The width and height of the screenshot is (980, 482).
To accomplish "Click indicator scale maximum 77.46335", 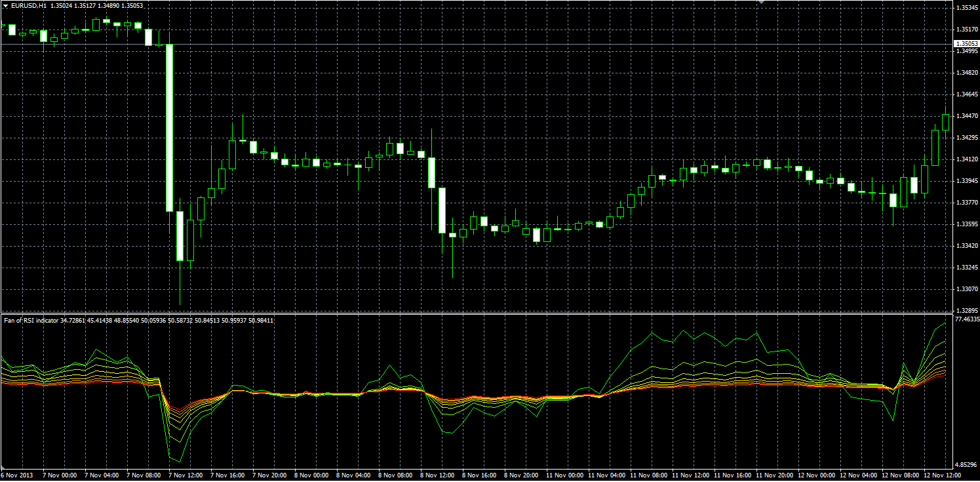I will [x=968, y=319].
